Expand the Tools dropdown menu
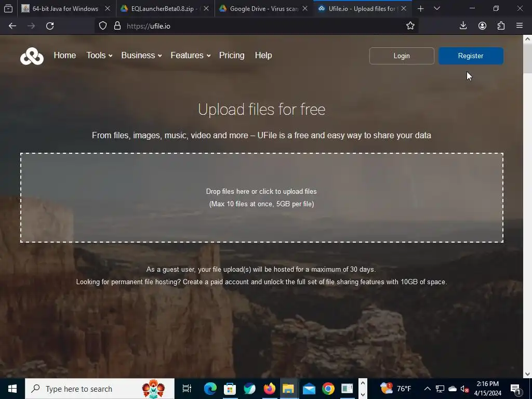 (99, 55)
